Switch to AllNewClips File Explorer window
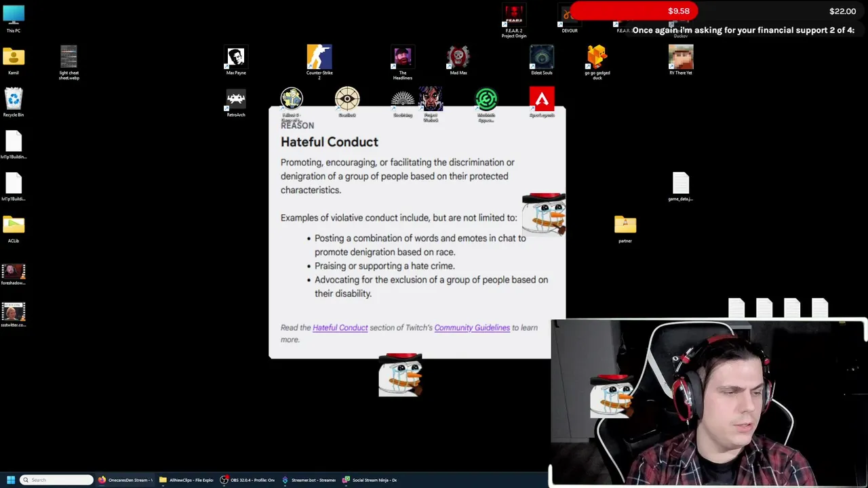The image size is (868, 488). 186,480
